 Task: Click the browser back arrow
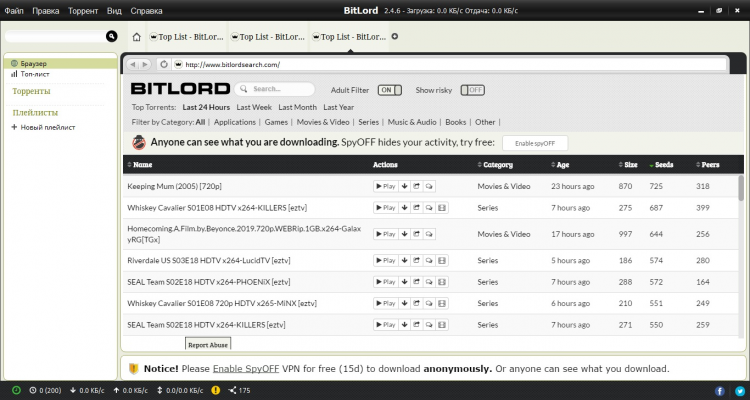coord(133,64)
